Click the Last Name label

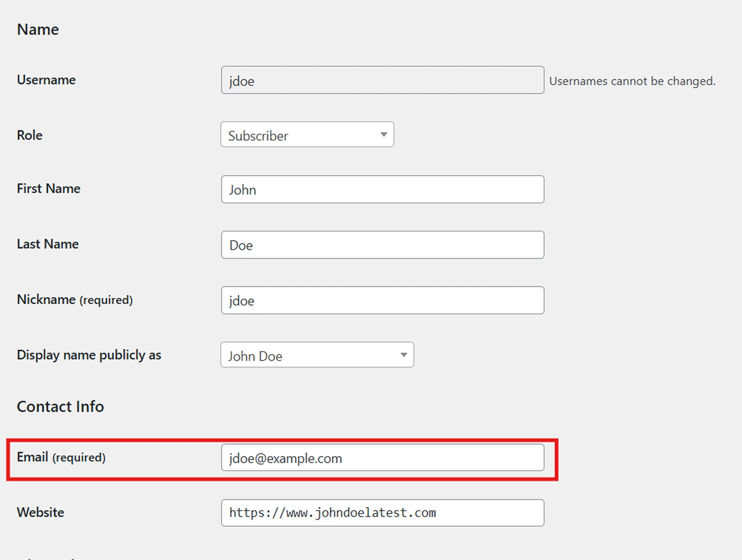(x=48, y=244)
